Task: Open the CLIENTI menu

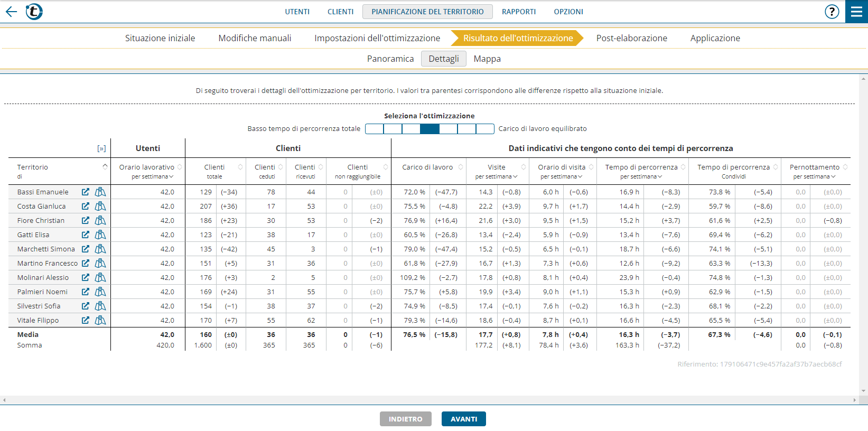Action: pyautogui.click(x=340, y=12)
